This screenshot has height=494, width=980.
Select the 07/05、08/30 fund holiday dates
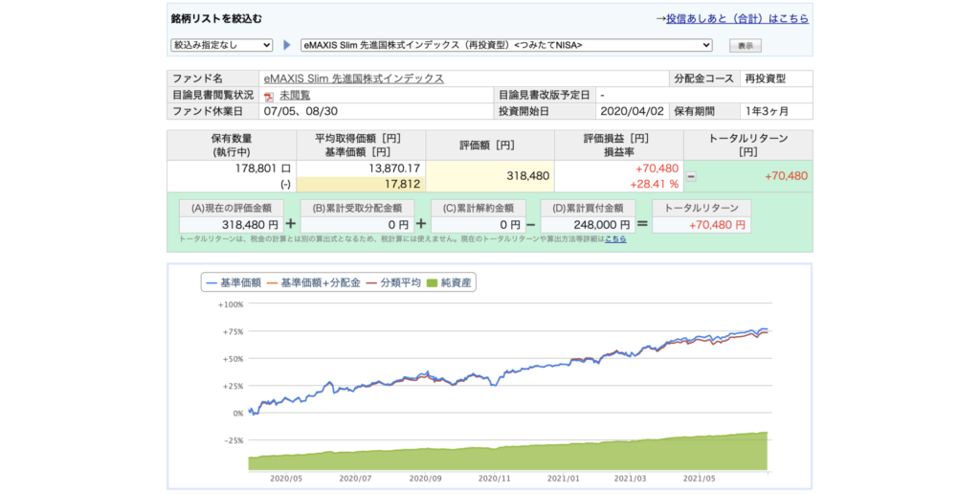click(301, 111)
